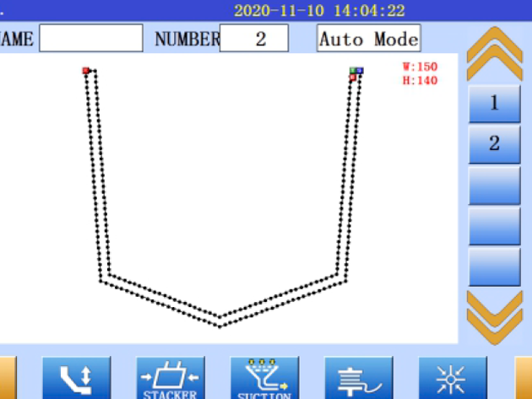Click the NAME input field
Image resolution: width=532 pixels, height=399 pixels.
91,39
